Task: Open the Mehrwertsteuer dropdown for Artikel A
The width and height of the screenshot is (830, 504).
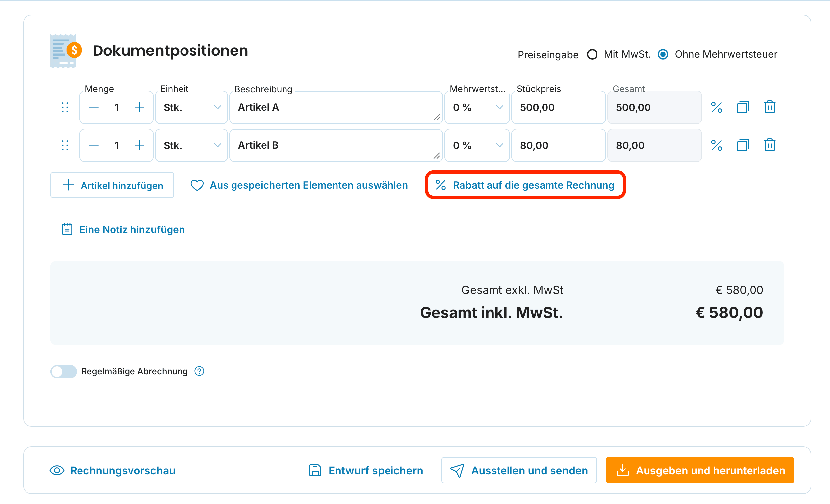Action: [x=477, y=108]
